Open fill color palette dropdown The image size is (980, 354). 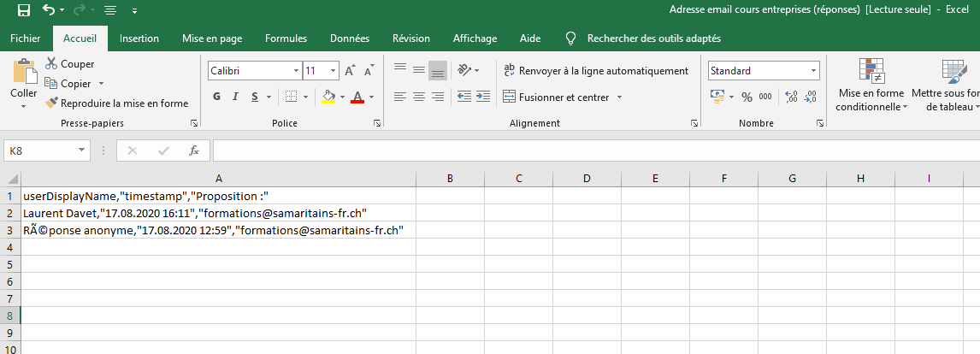click(343, 97)
